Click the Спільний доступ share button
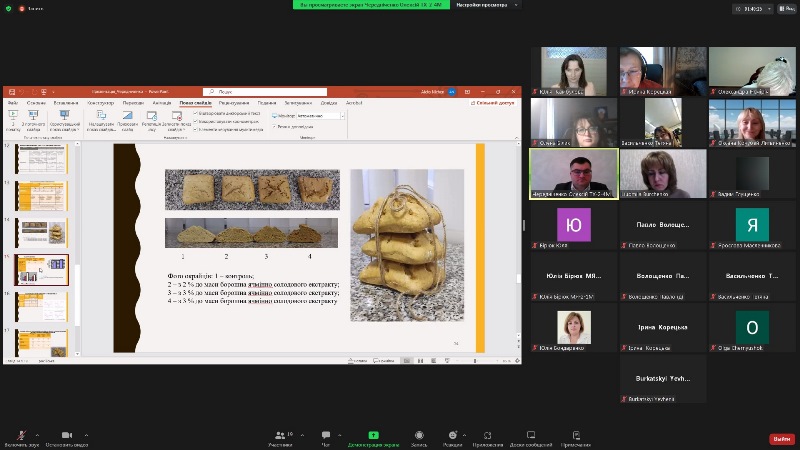Viewport: 800px width, 450px height. [492, 102]
